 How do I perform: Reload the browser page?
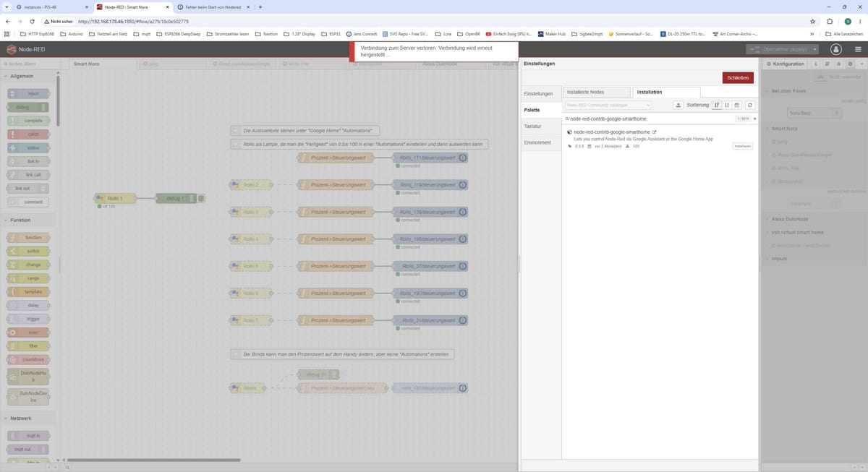click(x=33, y=22)
